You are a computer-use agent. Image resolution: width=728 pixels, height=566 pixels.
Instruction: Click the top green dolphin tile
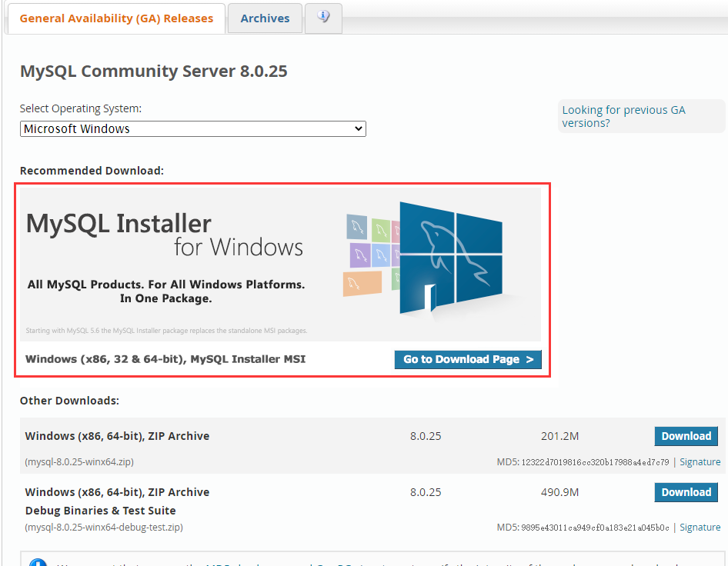[381, 230]
